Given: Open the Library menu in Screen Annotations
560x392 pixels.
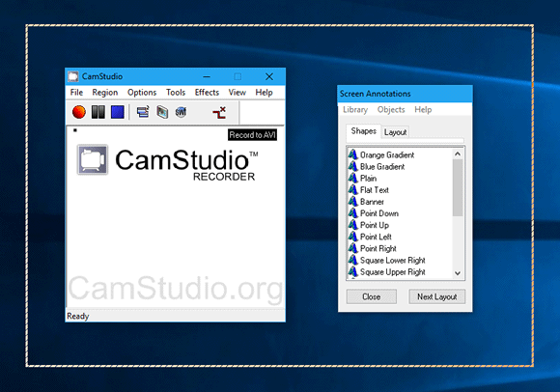Looking at the screenshot, I should tap(355, 110).
